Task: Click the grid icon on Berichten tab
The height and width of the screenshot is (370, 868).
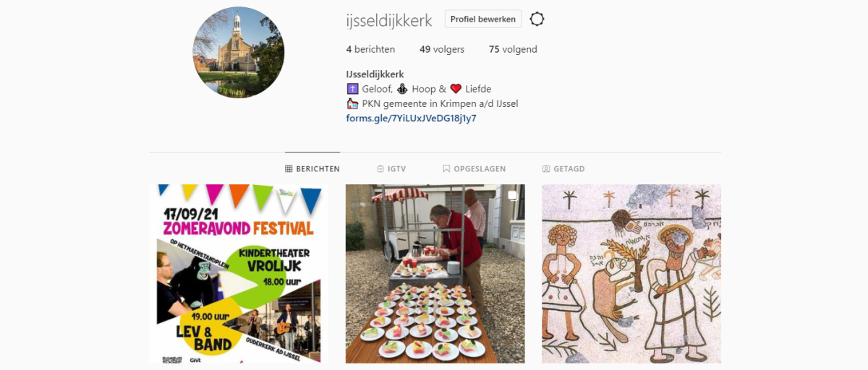Action: (x=289, y=169)
